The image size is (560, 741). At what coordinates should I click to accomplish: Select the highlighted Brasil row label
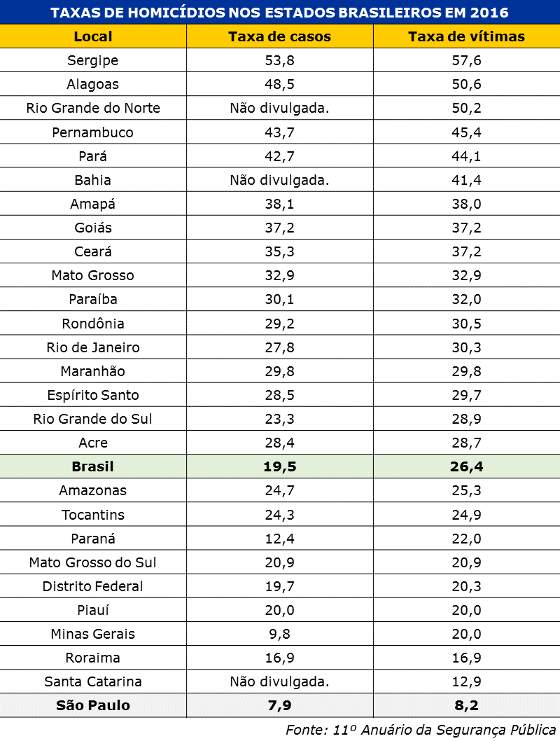(x=93, y=466)
